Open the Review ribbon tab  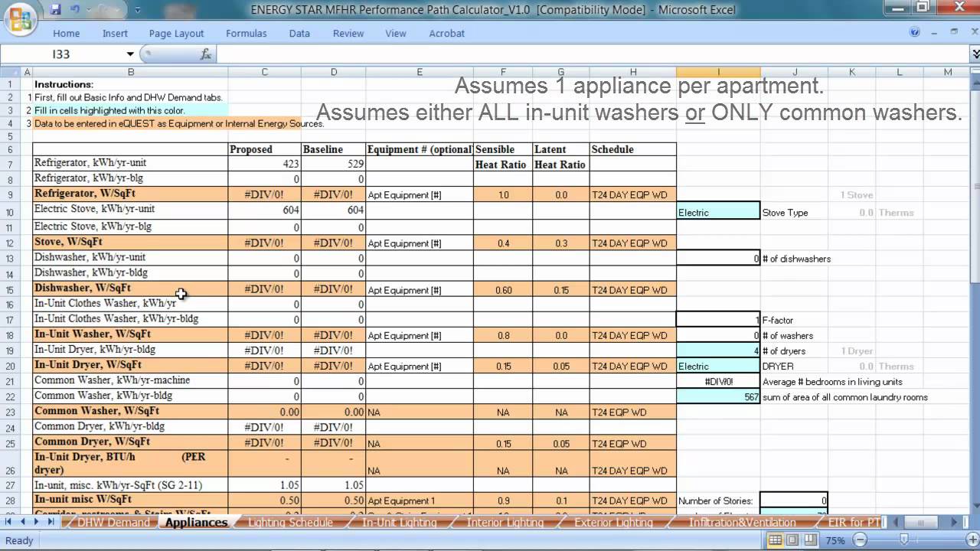pos(348,33)
